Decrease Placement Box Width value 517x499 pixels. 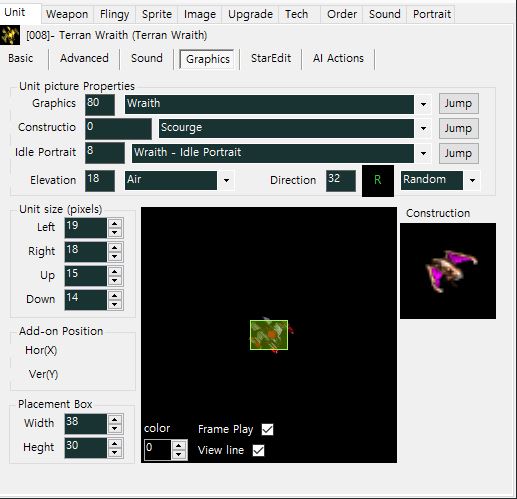tap(115, 429)
